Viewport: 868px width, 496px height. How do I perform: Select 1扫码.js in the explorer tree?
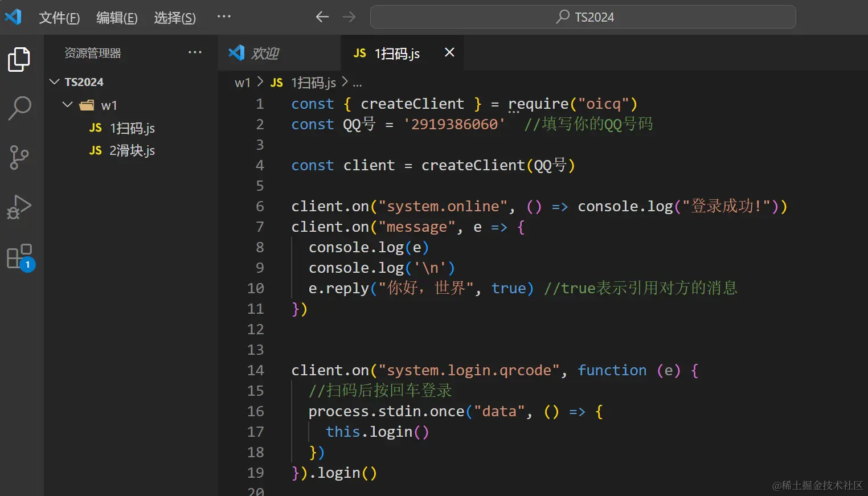[x=132, y=128]
